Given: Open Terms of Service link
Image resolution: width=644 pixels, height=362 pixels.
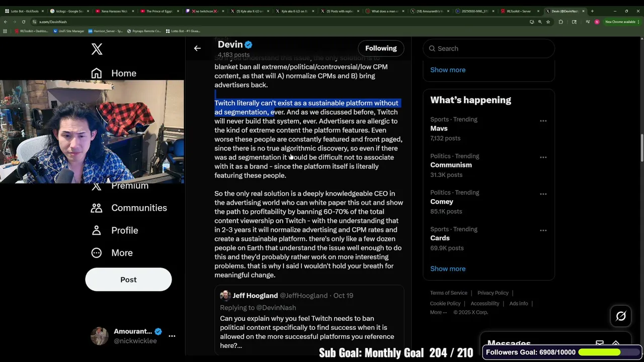Looking at the screenshot, I should click(449, 293).
